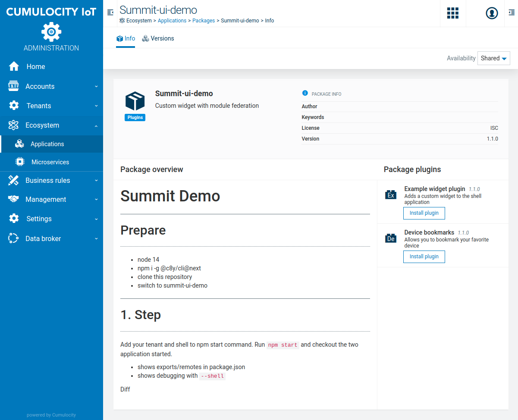Click the Administration gear logo
Screen dimensions: 518x420
51,31
